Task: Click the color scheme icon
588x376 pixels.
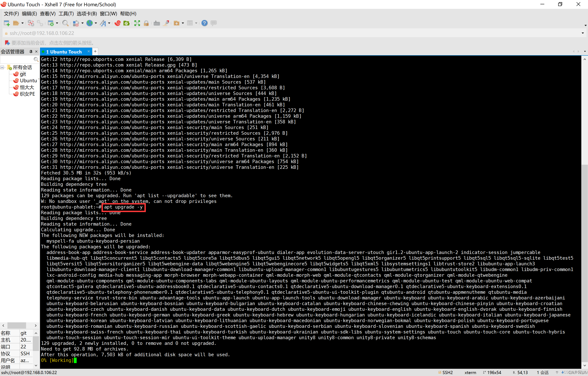Action: coord(76,23)
